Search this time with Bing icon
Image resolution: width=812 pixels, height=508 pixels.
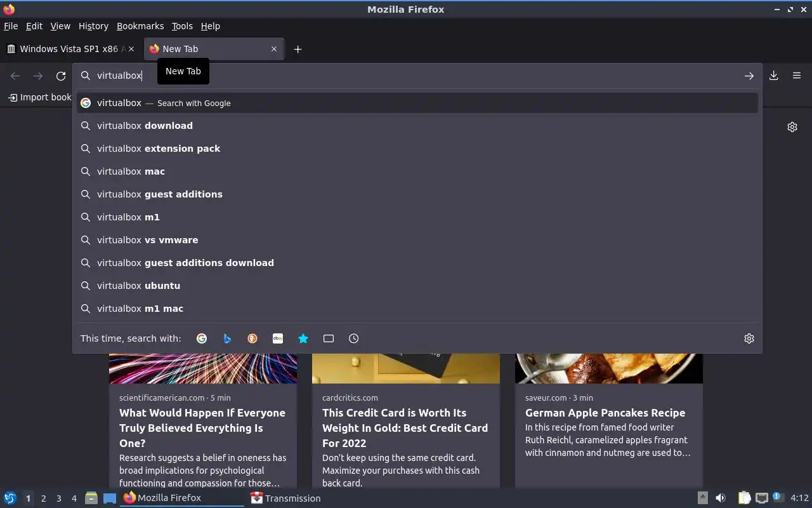click(227, 338)
